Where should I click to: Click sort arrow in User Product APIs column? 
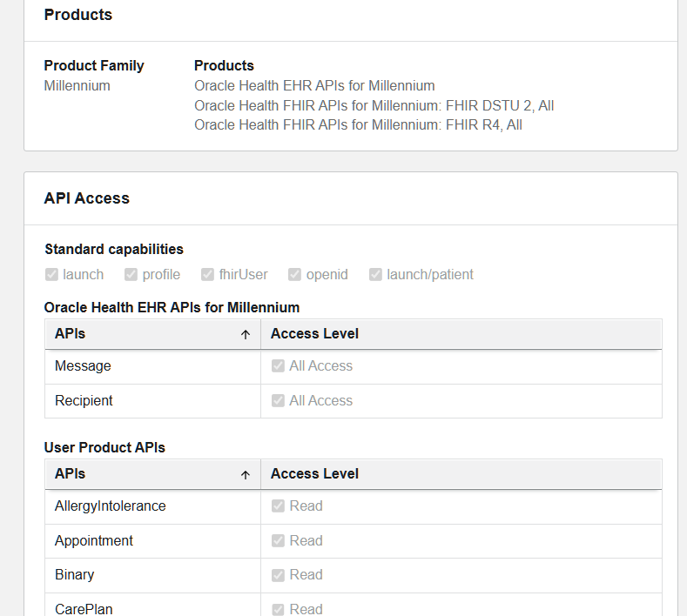(246, 475)
